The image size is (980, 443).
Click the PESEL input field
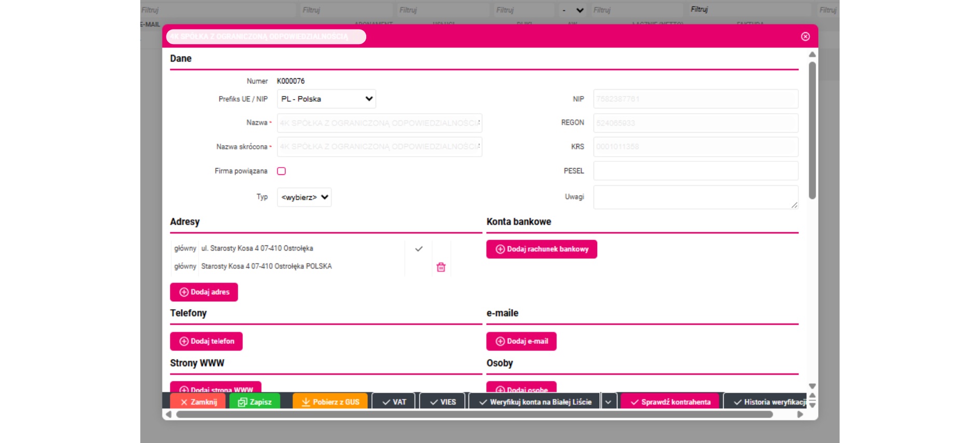[x=696, y=171]
